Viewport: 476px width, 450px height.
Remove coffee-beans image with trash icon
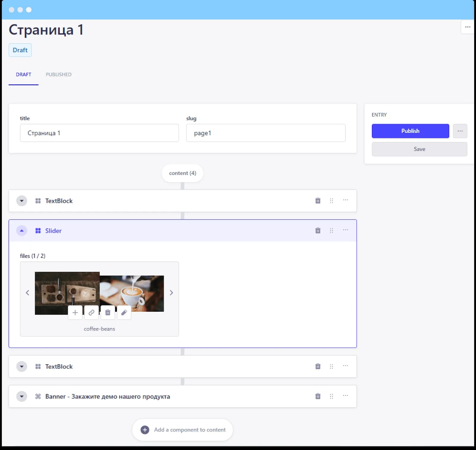(108, 312)
